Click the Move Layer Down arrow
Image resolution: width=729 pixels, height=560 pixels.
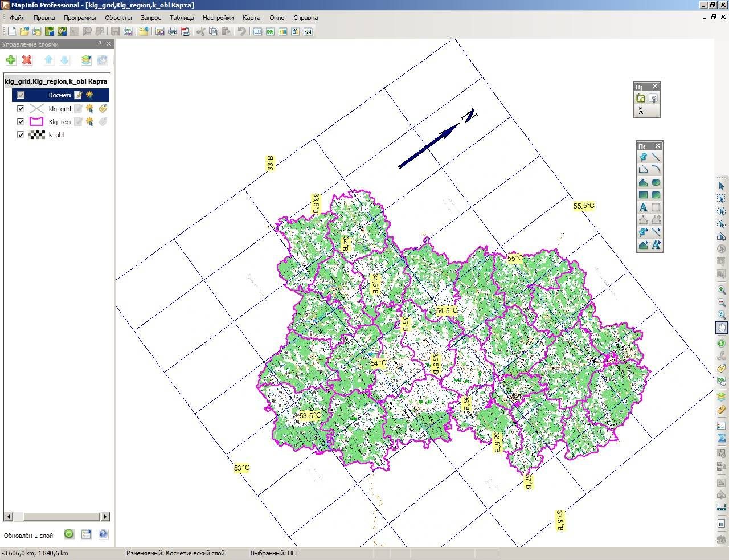point(64,60)
